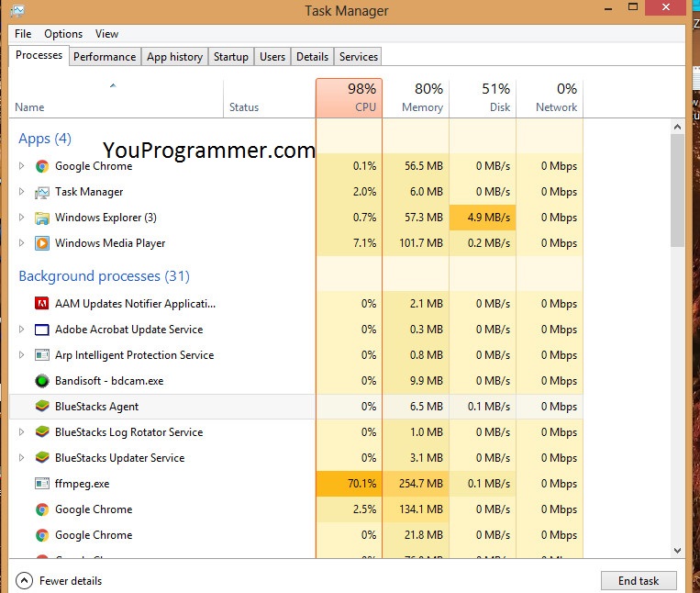Click the End task button

(x=639, y=580)
